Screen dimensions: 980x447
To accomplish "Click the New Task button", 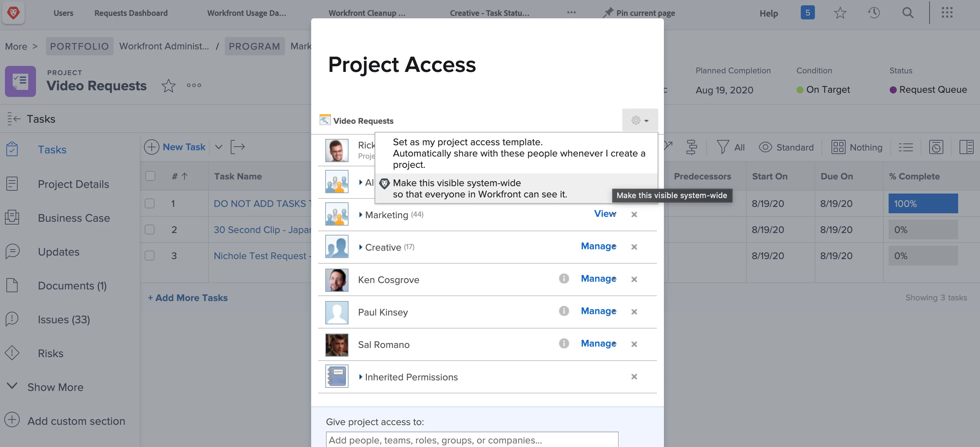I will point(175,147).
